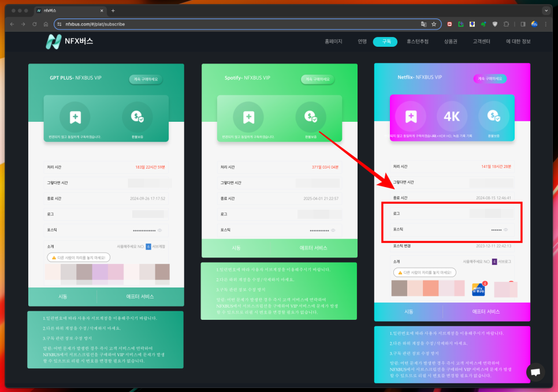Click Netflix remaining time 141일
Viewport: 558px width, 392px height.
pos(496,166)
